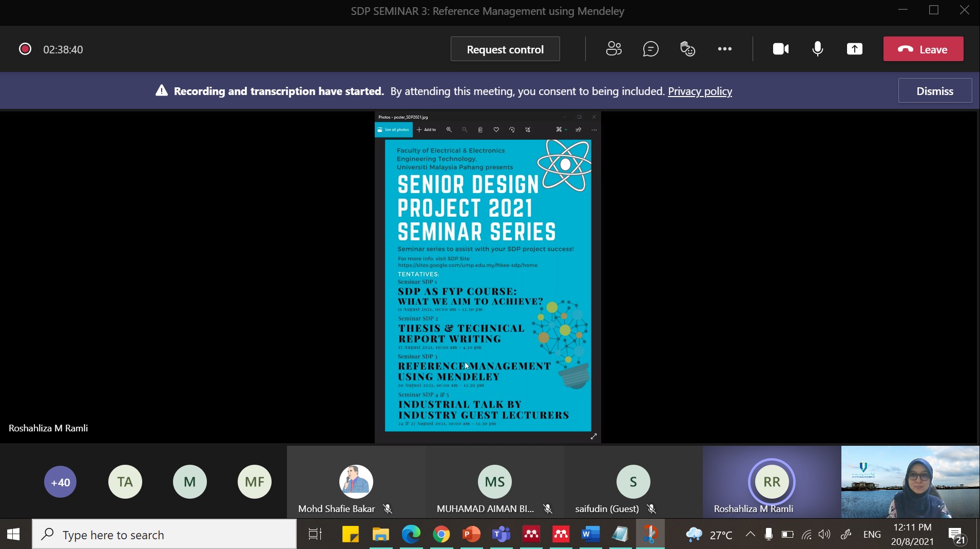Click edit and create icon in shared Photos

562,129
